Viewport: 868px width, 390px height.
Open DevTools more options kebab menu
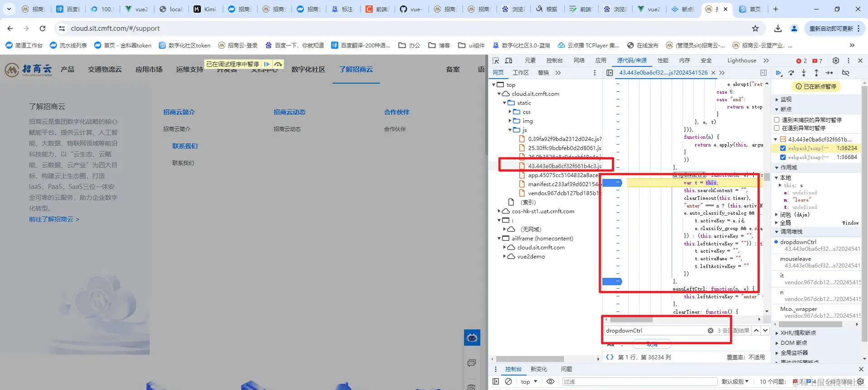click(849, 61)
